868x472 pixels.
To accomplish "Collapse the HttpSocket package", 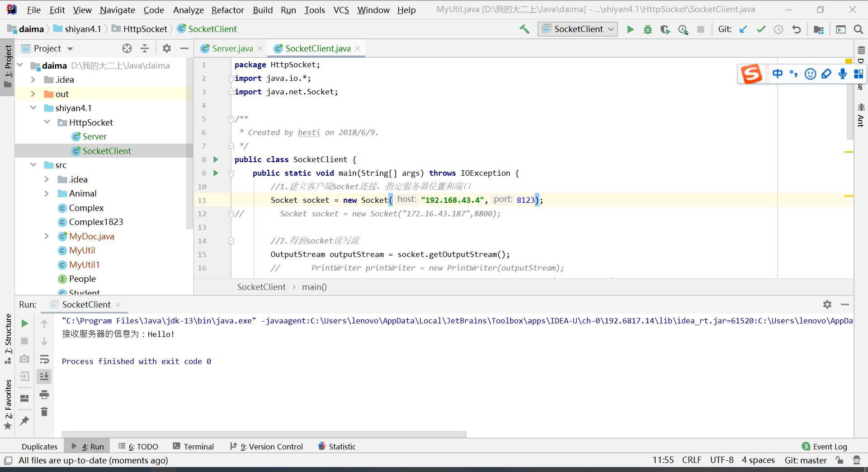I will pyautogui.click(x=47, y=122).
